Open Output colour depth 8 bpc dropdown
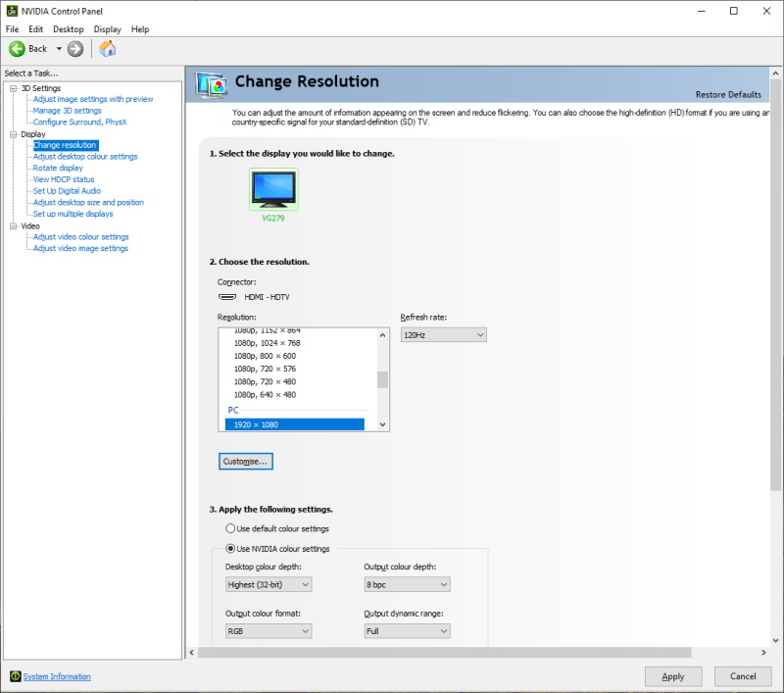Image resolution: width=784 pixels, height=693 pixels. click(407, 584)
